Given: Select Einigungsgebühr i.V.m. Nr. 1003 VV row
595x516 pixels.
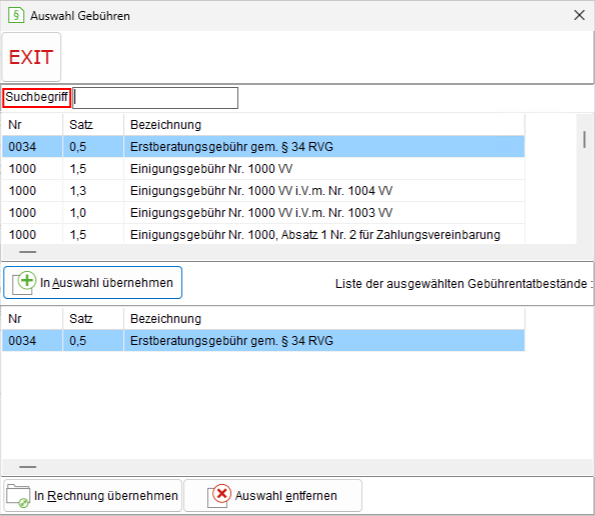Looking at the screenshot, I should click(x=263, y=212).
